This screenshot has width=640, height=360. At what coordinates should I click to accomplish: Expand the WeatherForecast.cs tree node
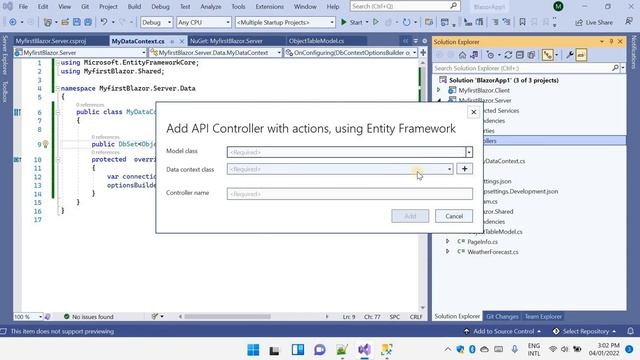click(x=447, y=252)
